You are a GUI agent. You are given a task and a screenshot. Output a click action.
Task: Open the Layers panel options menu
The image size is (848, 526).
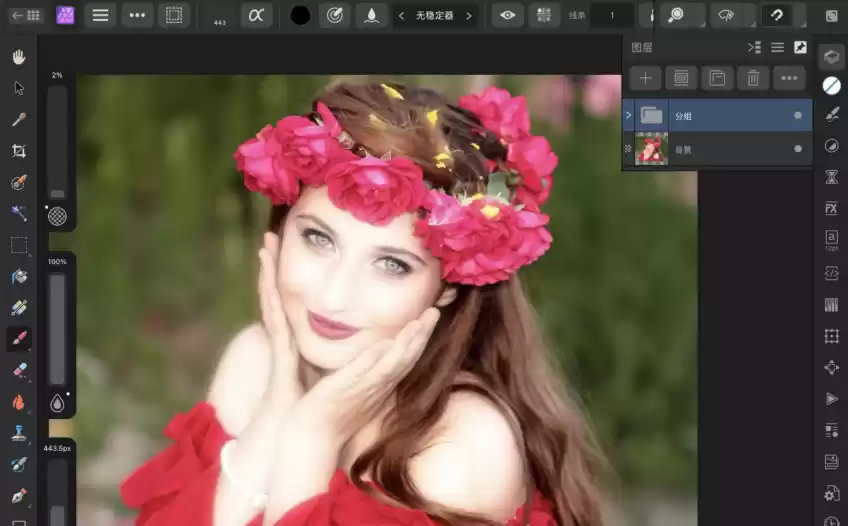[777, 47]
